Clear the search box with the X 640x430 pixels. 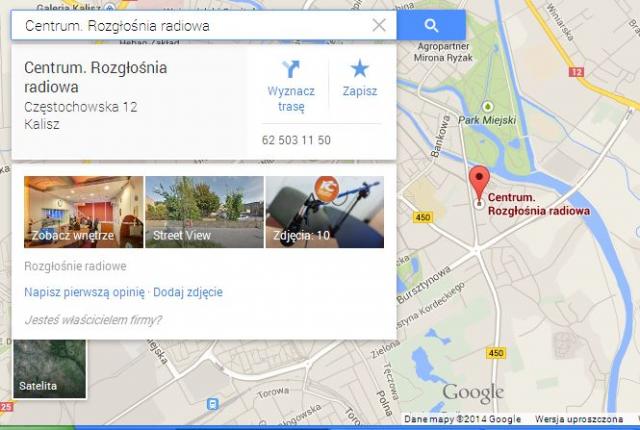pos(379,25)
